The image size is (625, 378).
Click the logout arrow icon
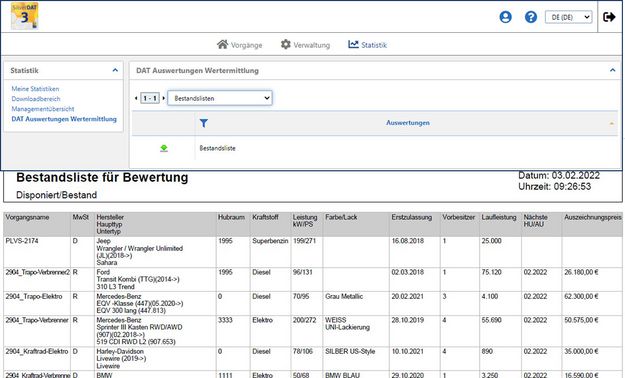click(x=609, y=17)
